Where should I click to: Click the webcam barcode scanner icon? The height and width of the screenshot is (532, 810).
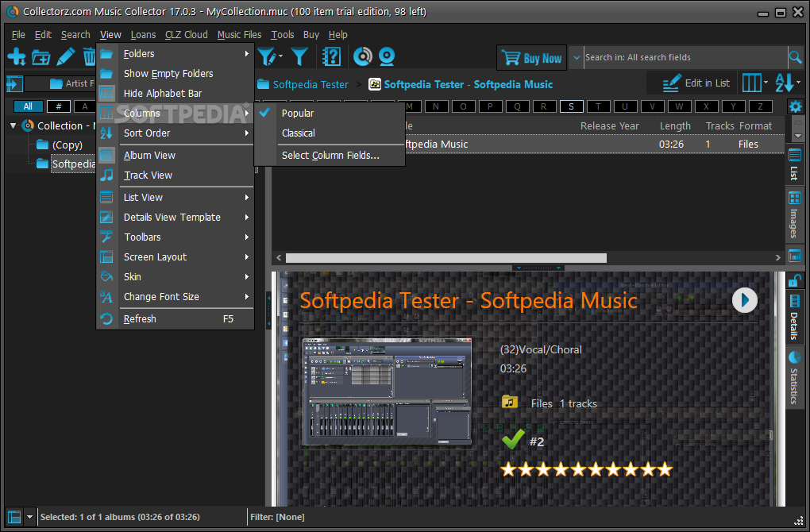click(387, 56)
